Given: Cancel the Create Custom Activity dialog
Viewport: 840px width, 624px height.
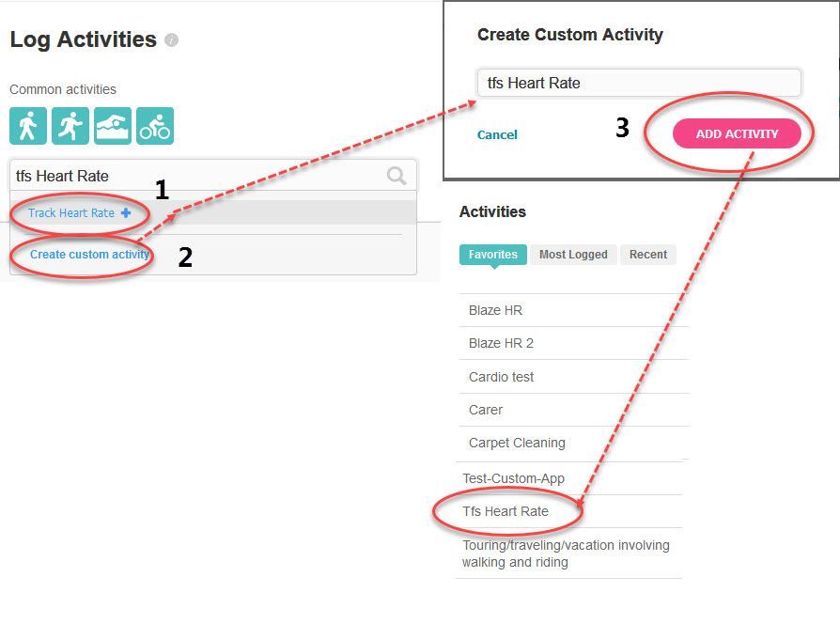Looking at the screenshot, I should [x=497, y=135].
